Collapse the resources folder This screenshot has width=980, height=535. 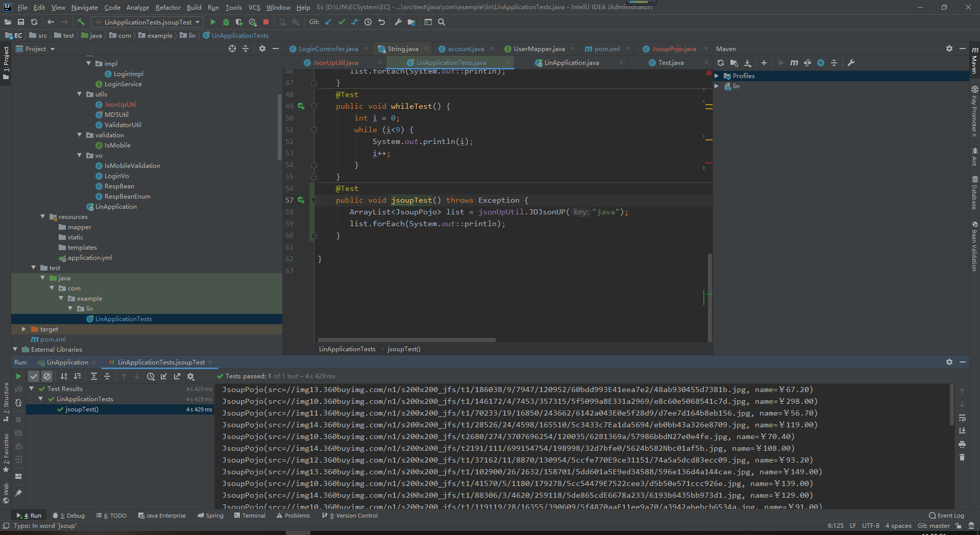(43, 217)
